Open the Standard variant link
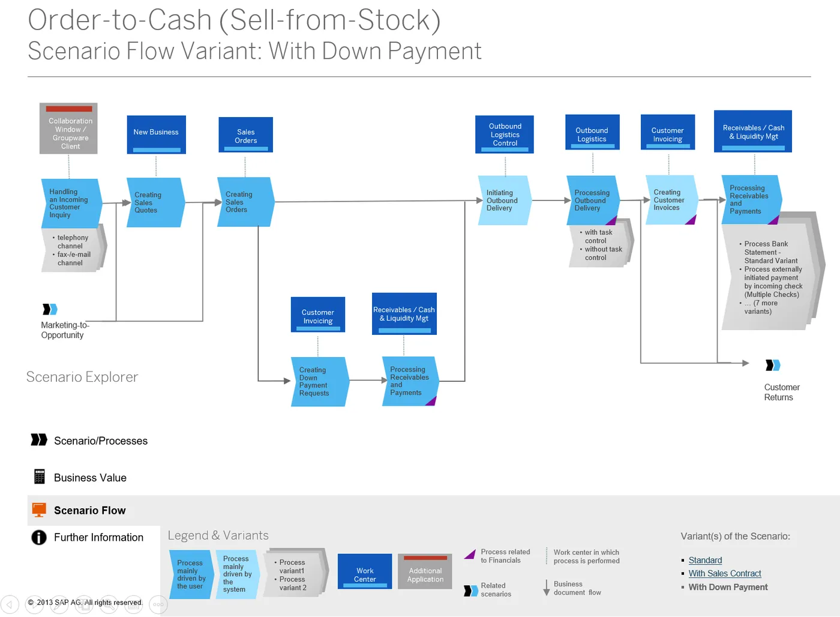Image resolution: width=840 pixels, height=617 pixels. pyautogui.click(x=705, y=560)
